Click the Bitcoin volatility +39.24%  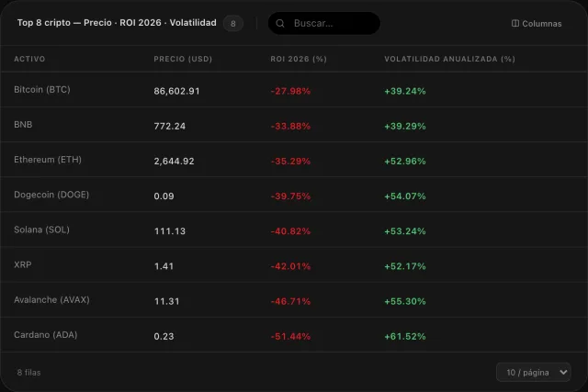[405, 91]
